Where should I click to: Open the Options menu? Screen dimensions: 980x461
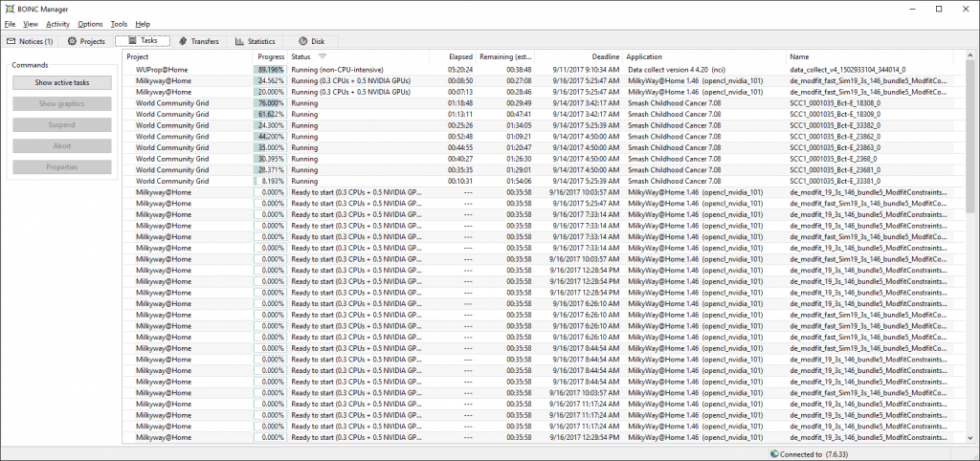coord(90,23)
